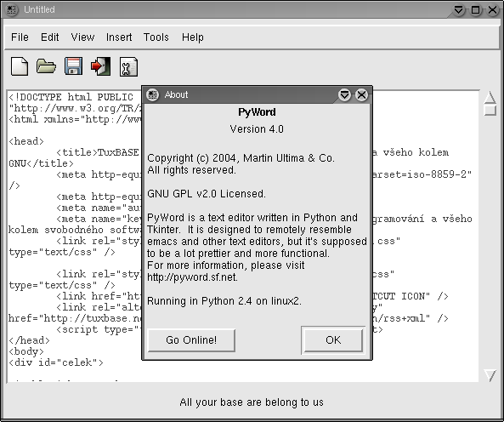Click the <!DOCTYPE html PUBLIC line

tap(71, 97)
